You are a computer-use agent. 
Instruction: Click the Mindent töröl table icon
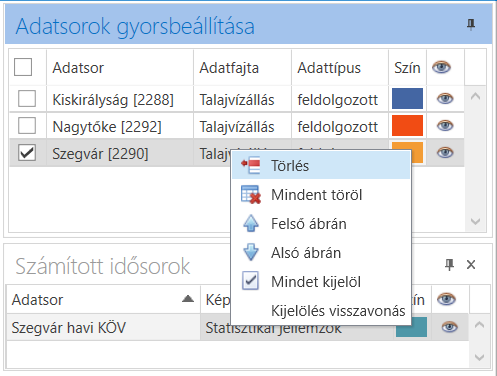251,194
